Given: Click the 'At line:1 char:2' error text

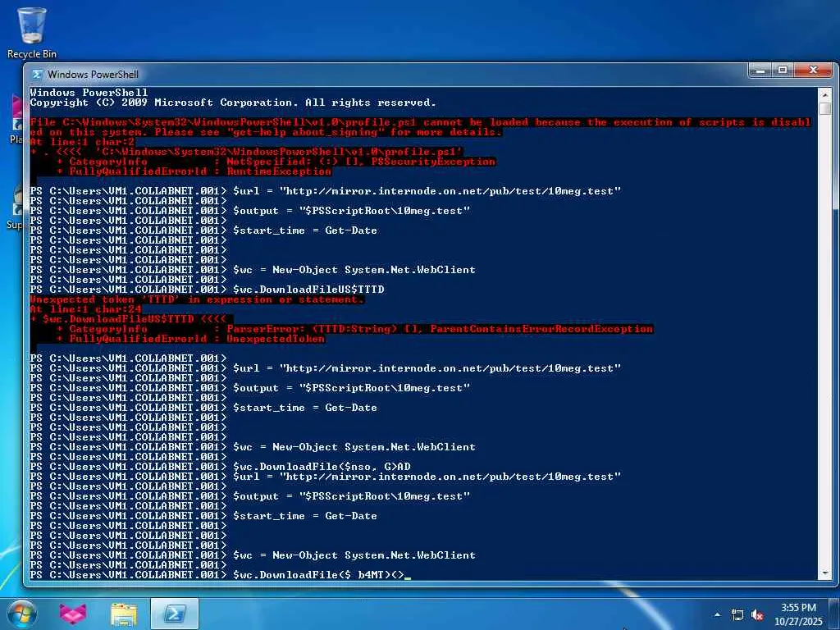Looking at the screenshot, I should [x=82, y=142].
